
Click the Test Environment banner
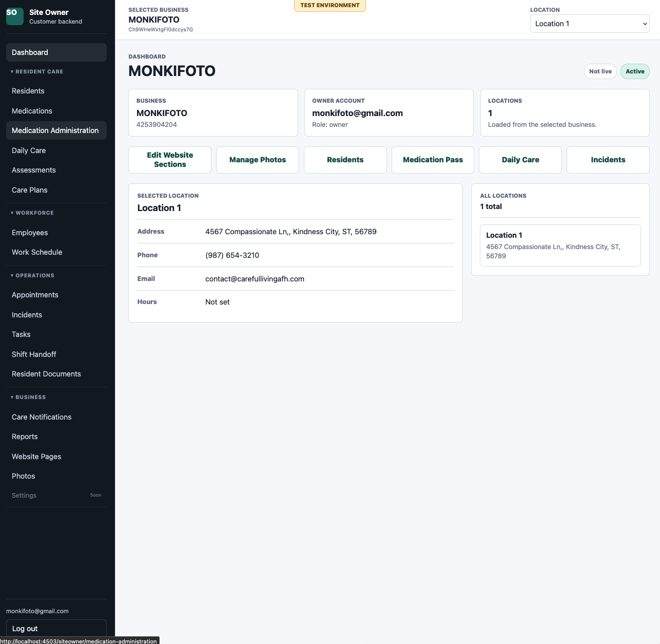coord(330,6)
